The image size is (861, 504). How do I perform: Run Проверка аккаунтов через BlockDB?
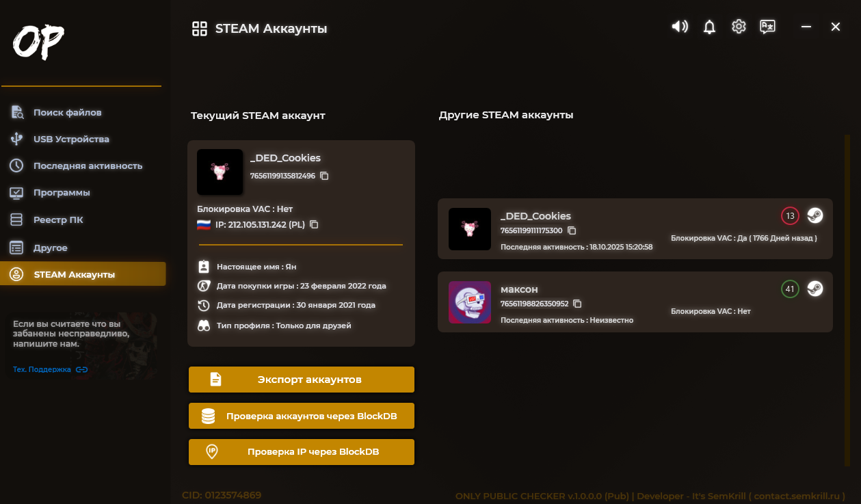pos(302,416)
